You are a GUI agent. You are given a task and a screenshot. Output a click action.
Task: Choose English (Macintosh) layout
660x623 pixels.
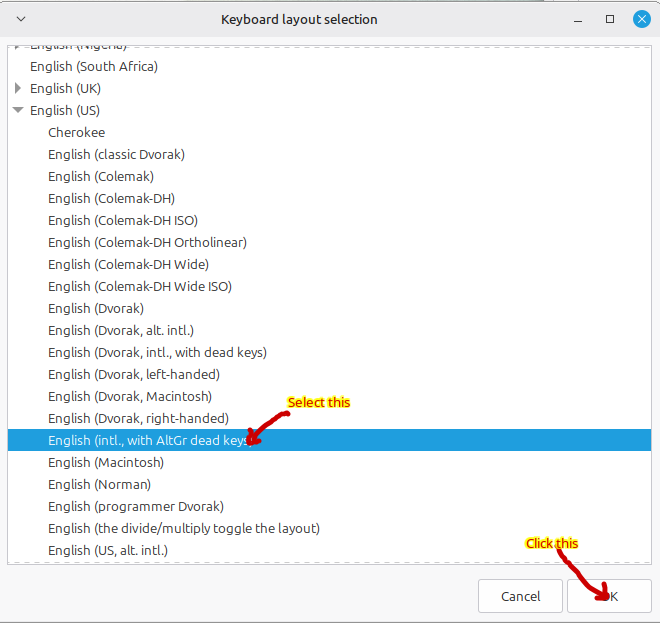(106, 462)
